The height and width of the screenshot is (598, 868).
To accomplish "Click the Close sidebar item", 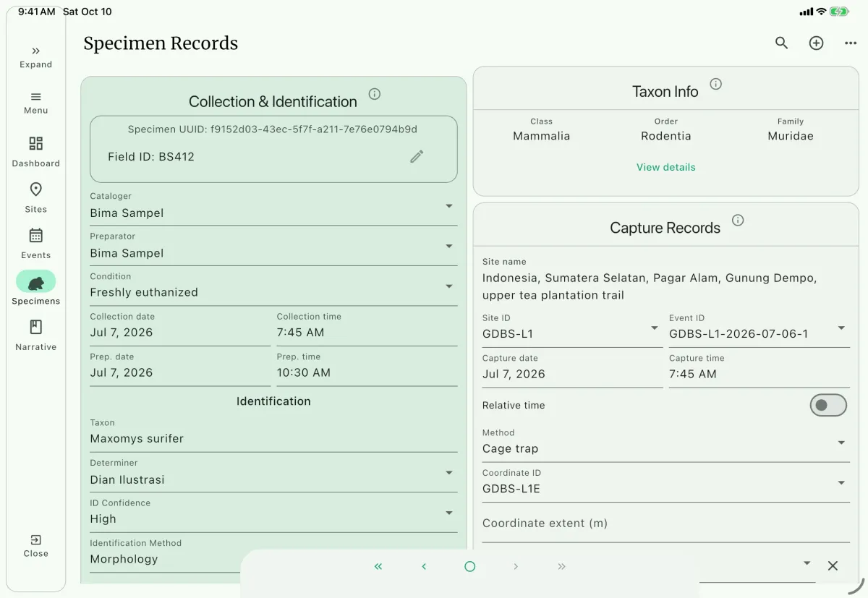I will point(35,546).
